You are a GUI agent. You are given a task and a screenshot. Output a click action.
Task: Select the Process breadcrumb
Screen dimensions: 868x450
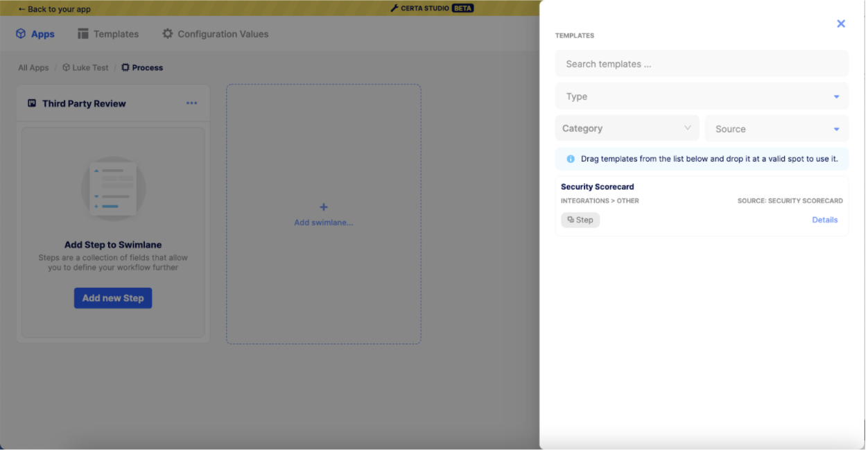[142, 68]
